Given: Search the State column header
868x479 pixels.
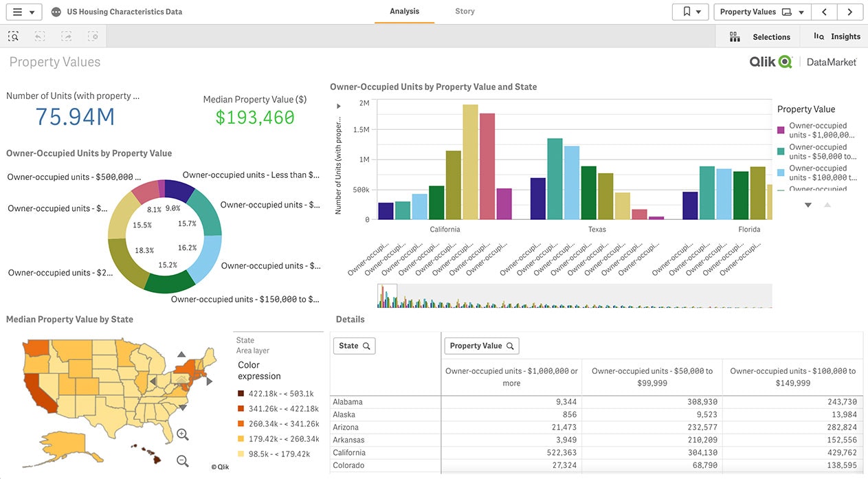Looking at the screenshot, I should tap(354, 346).
